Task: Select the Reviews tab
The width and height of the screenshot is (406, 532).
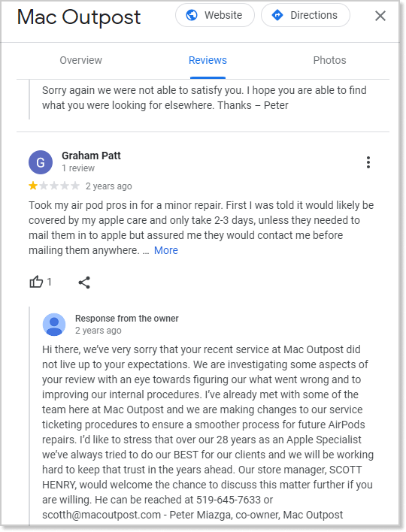Action: (x=208, y=60)
